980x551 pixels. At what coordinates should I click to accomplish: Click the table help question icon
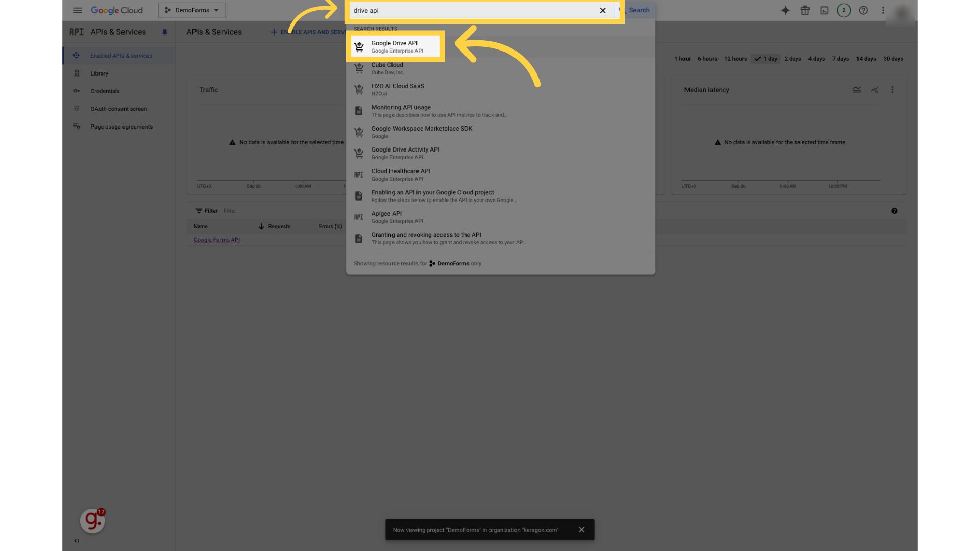pyautogui.click(x=894, y=211)
